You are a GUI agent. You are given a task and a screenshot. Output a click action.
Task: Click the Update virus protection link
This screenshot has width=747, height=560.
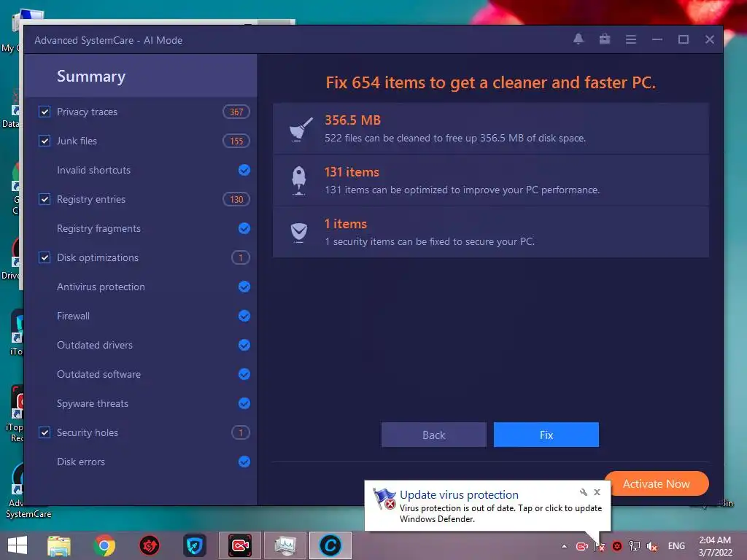[x=459, y=495]
